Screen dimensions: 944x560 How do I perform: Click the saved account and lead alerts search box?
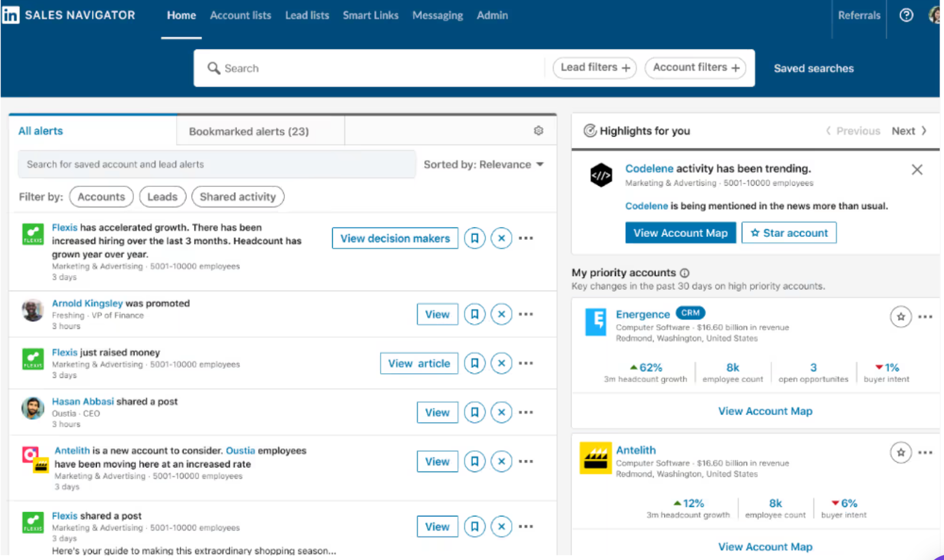[217, 164]
